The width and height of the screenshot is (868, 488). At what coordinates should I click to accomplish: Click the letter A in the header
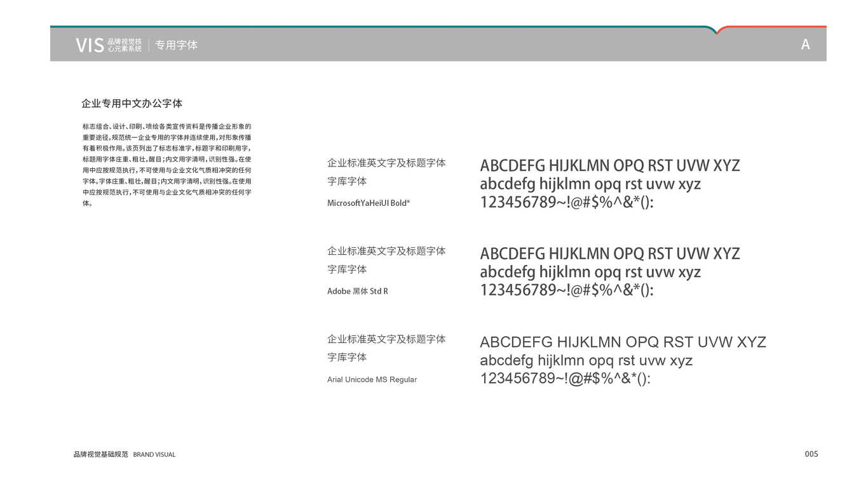[x=805, y=44]
